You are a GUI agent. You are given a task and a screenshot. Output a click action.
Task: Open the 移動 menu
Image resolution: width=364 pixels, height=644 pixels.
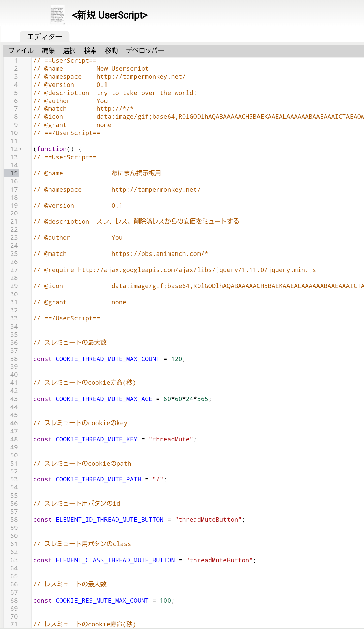pyautogui.click(x=111, y=50)
